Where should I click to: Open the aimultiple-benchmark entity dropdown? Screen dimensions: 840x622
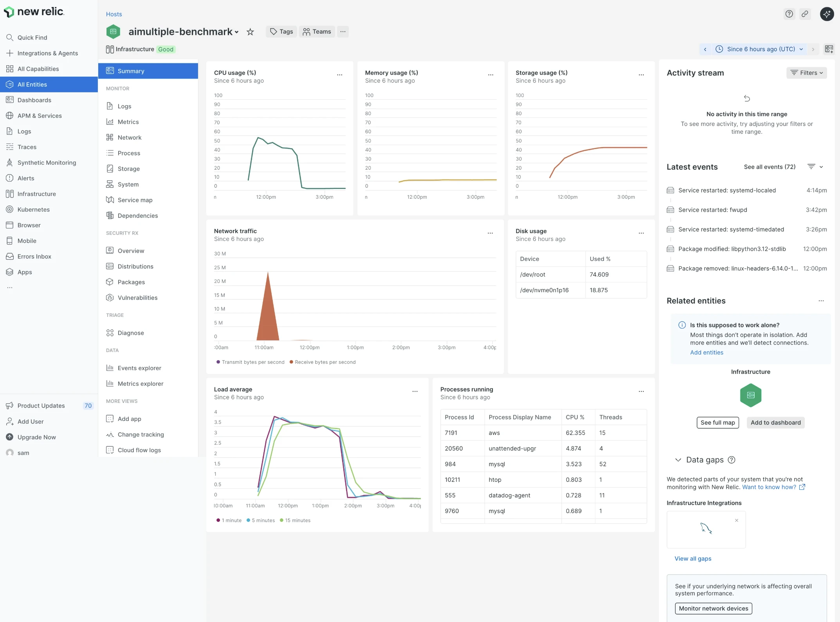[236, 32]
